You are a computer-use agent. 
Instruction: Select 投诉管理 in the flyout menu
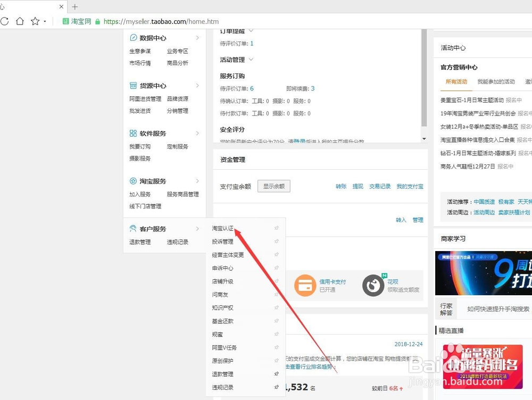222,241
